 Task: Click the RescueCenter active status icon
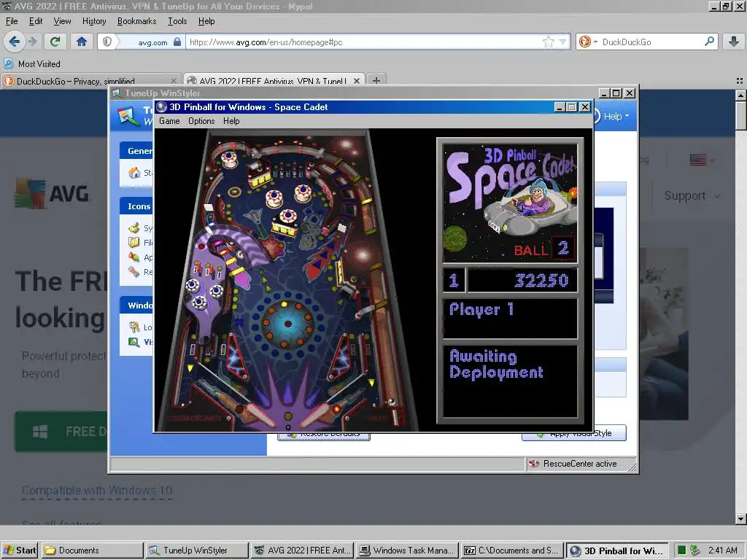533,464
